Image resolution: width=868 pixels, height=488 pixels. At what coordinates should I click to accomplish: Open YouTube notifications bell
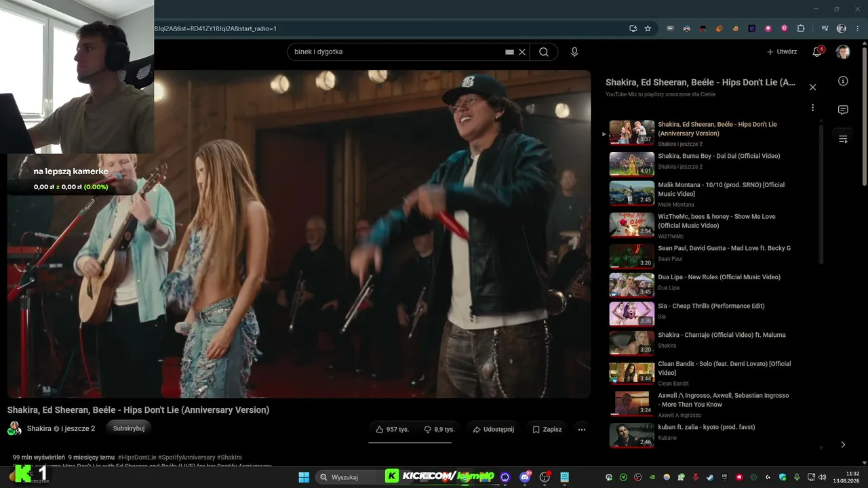(x=818, y=52)
